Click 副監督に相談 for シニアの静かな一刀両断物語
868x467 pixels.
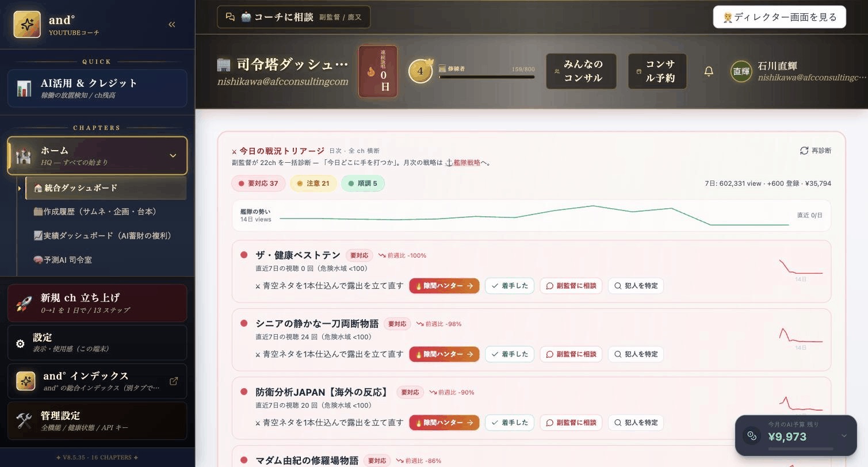[571, 354]
